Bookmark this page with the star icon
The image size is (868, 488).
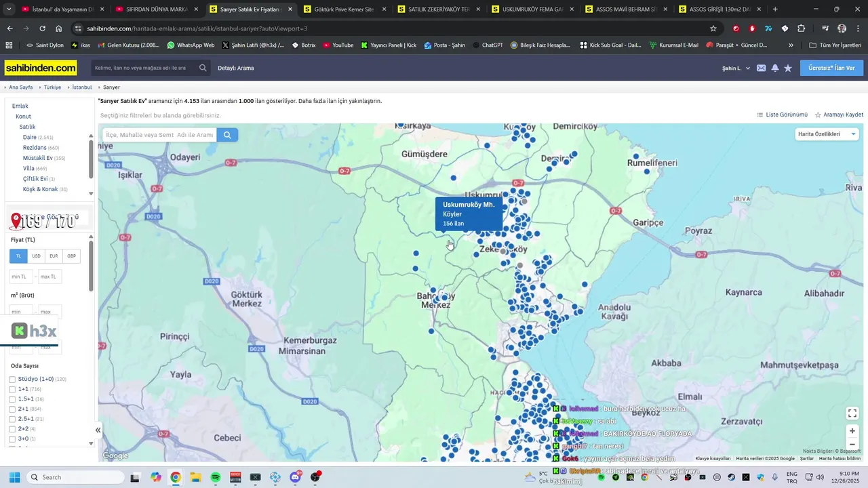713,28
